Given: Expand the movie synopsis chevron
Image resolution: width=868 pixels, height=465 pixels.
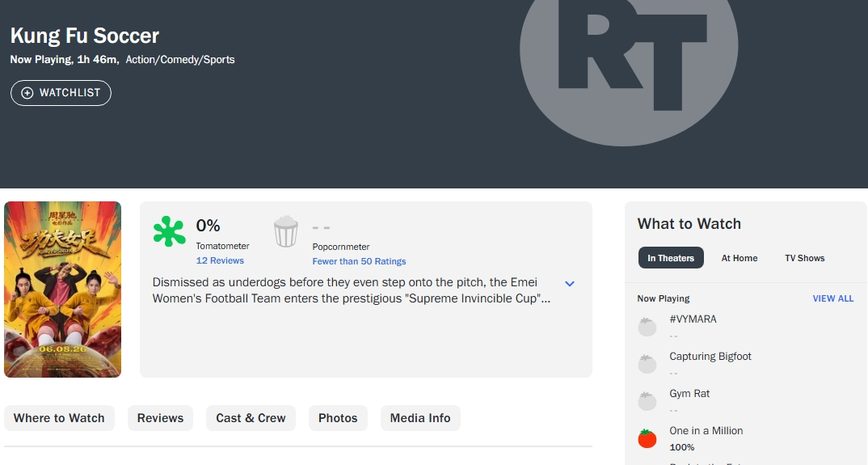Looking at the screenshot, I should pyautogui.click(x=569, y=284).
